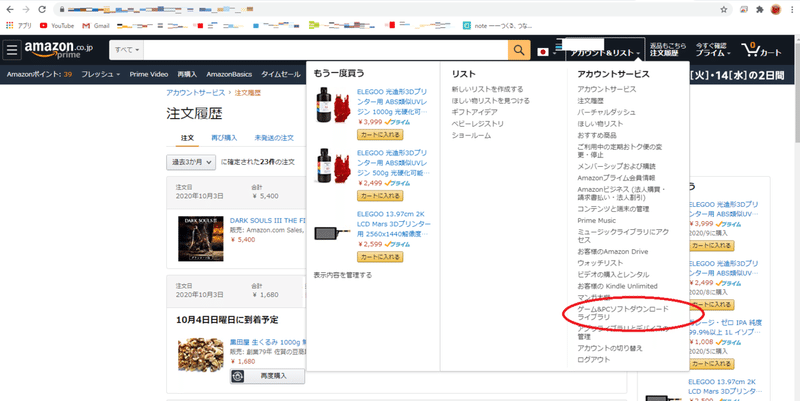
Task: Click Amazonポイント: 39 in nav bar
Action: 39,74
